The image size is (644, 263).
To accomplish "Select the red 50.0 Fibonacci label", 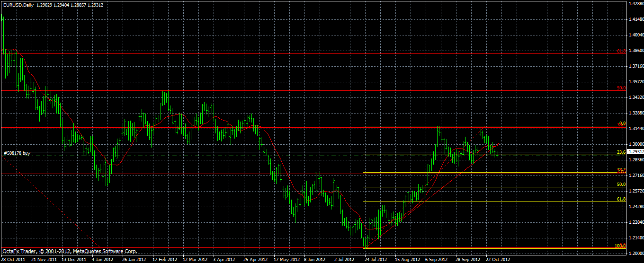I will click(x=621, y=88).
